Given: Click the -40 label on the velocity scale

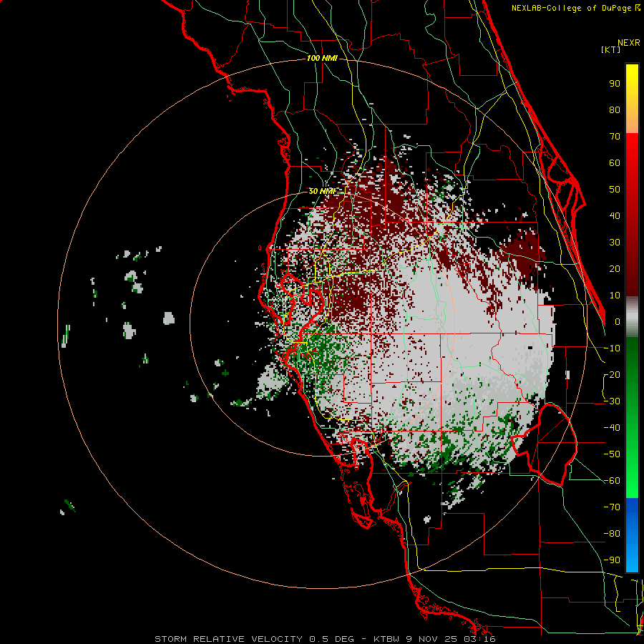Looking at the screenshot, I should click(x=612, y=428).
